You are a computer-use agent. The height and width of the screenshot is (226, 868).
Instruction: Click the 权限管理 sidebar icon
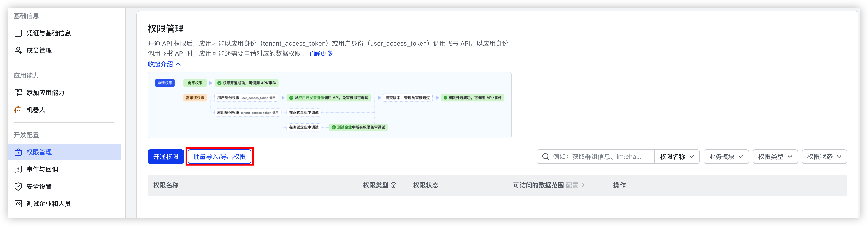pos(18,152)
